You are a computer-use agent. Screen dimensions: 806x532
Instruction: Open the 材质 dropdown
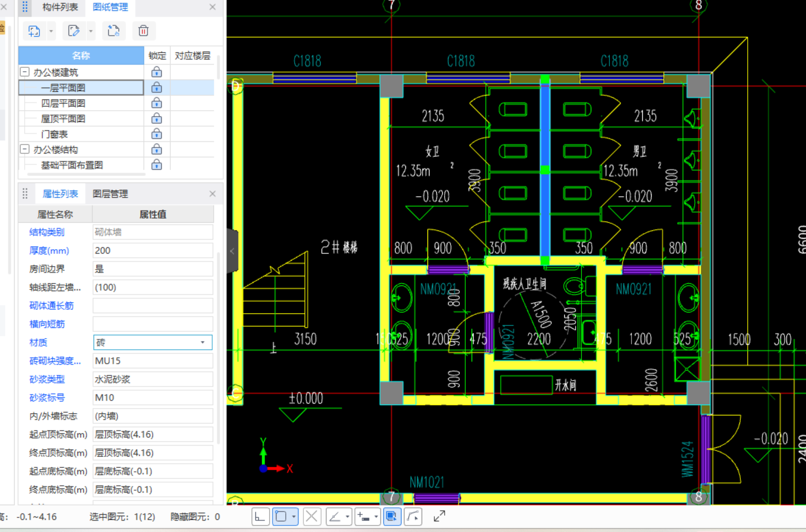click(202, 342)
